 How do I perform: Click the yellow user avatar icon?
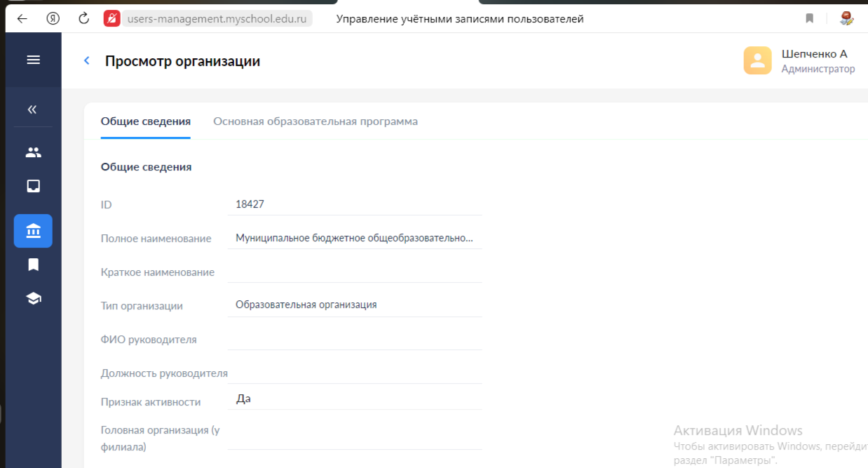pyautogui.click(x=757, y=61)
